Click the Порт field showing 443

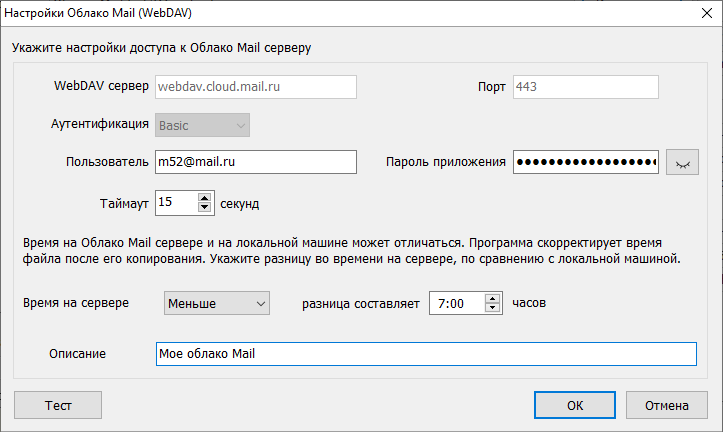(584, 87)
